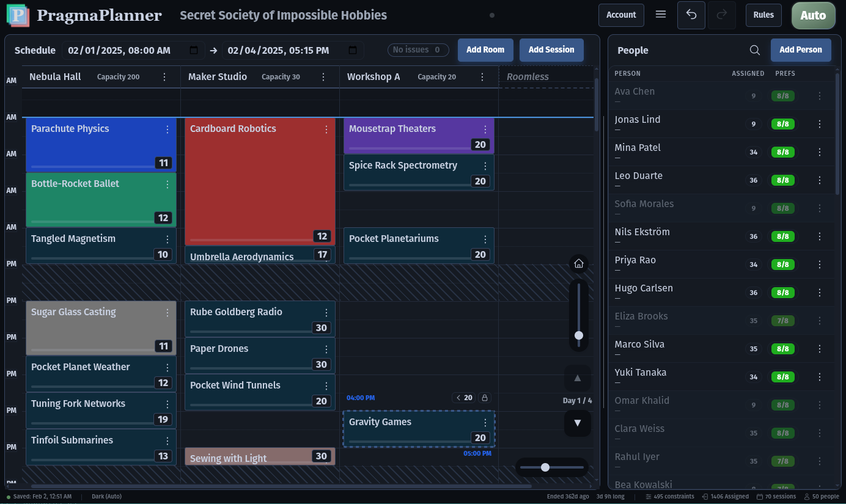
Task: Switch Dark (Auto) theme mode
Action: click(x=106, y=496)
